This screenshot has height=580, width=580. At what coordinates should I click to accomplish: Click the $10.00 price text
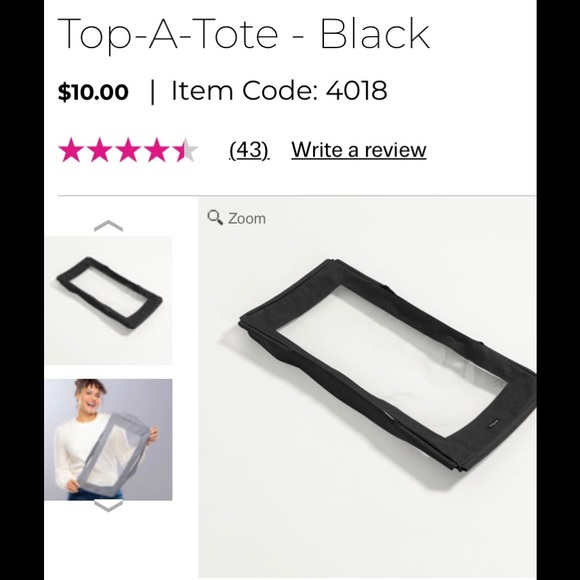[93, 91]
